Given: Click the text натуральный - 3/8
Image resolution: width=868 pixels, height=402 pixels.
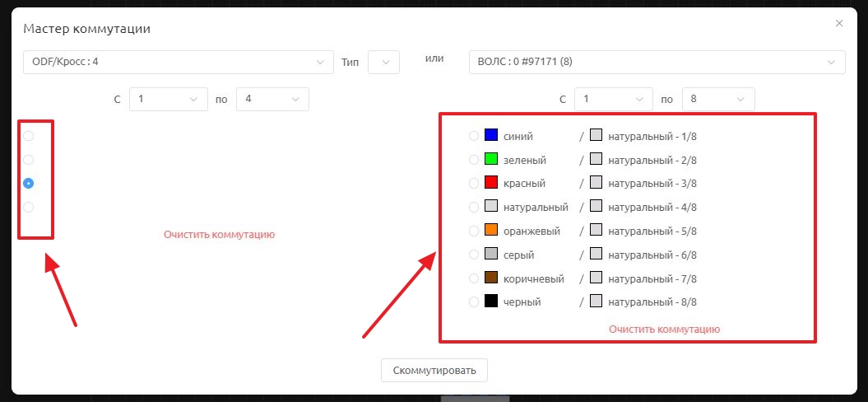Looking at the screenshot, I should point(652,184).
